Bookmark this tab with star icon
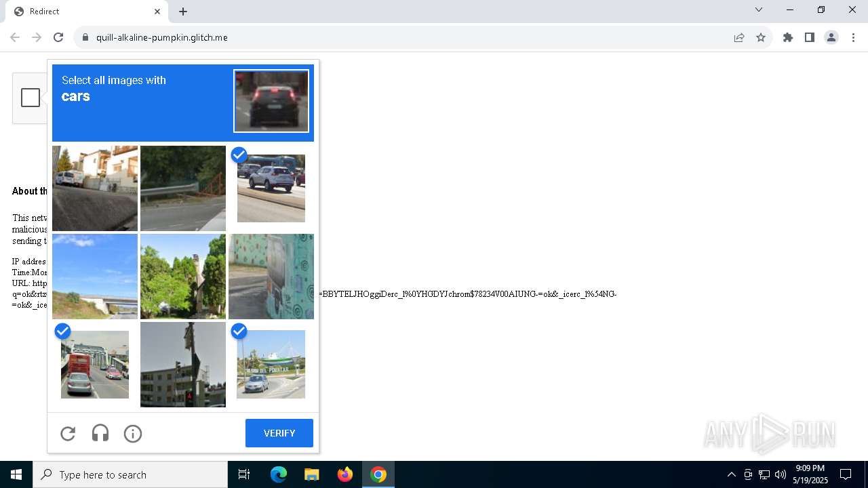 (761, 37)
